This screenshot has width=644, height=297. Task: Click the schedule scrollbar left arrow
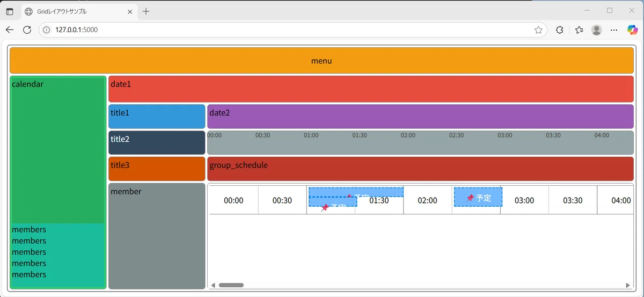pos(213,285)
